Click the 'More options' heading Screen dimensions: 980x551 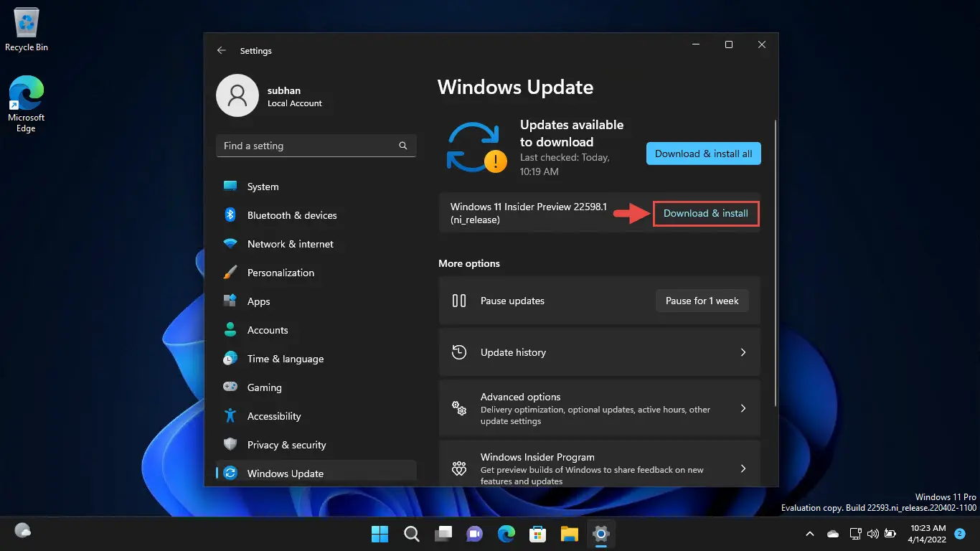(x=469, y=263)
